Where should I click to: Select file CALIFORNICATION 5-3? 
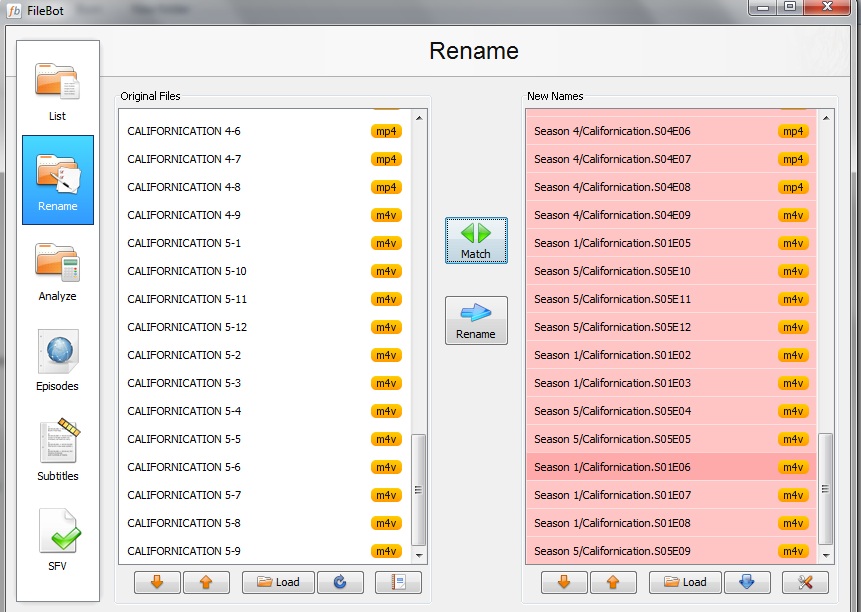pyautogui.click(x=265, y=383)
